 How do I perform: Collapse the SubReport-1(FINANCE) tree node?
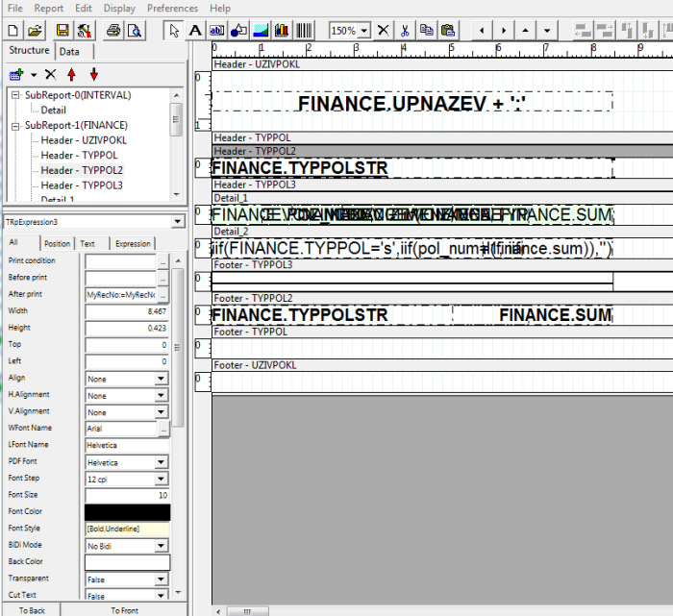coord(15,126)
